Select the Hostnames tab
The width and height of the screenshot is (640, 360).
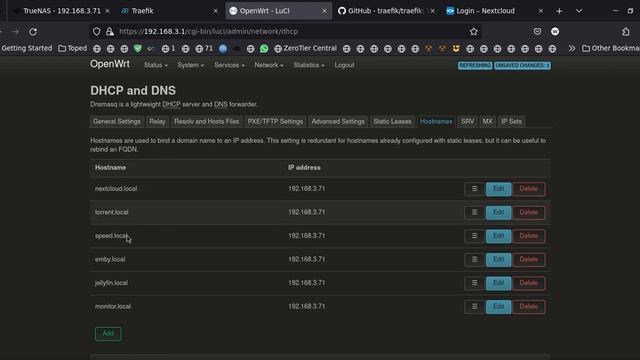click(436, 122)
